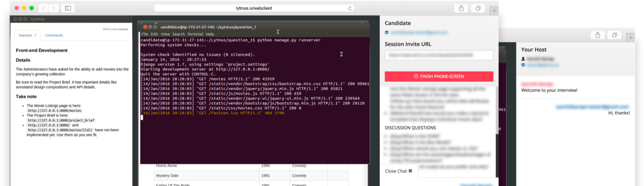Click the Close Chat label
The width and height of the screenshot is (644, 186).
coord(396,171)
